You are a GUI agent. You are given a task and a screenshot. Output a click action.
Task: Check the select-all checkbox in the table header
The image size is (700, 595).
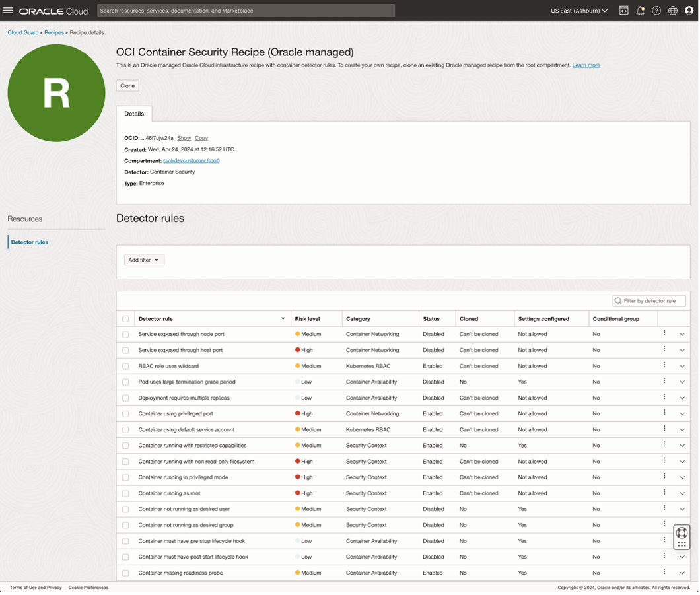pyautogui.click(x=125, y=318)
